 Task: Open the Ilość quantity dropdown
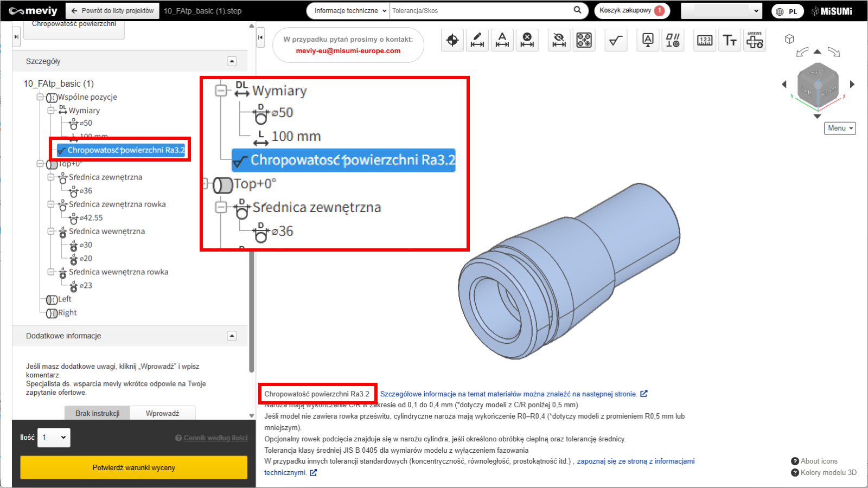pos(54,438)
